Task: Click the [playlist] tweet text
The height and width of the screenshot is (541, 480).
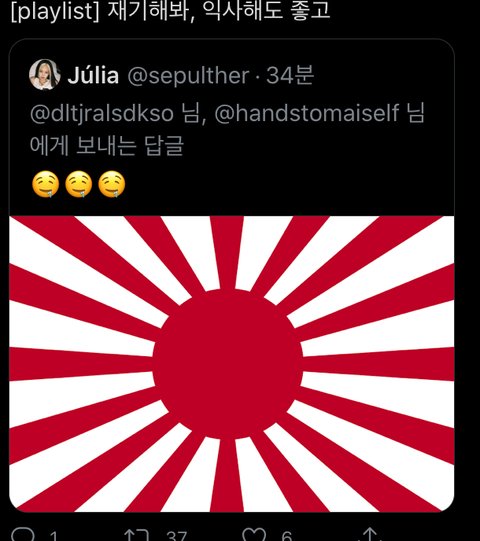Action: [171, 10]
